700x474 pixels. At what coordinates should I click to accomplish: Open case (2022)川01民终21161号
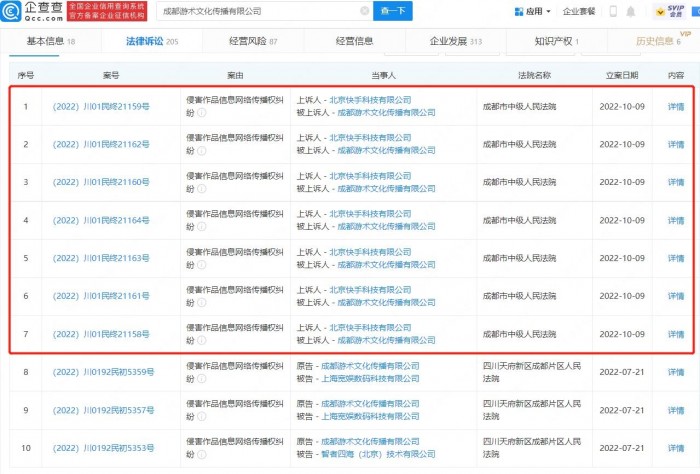[101, 296]
